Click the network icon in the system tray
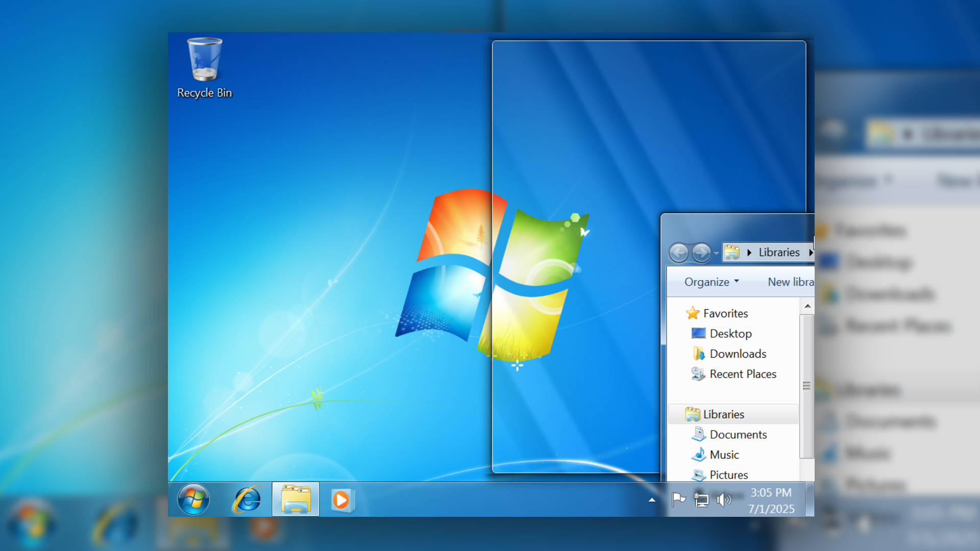Screen dimensions: 980x551 (701, 499)
